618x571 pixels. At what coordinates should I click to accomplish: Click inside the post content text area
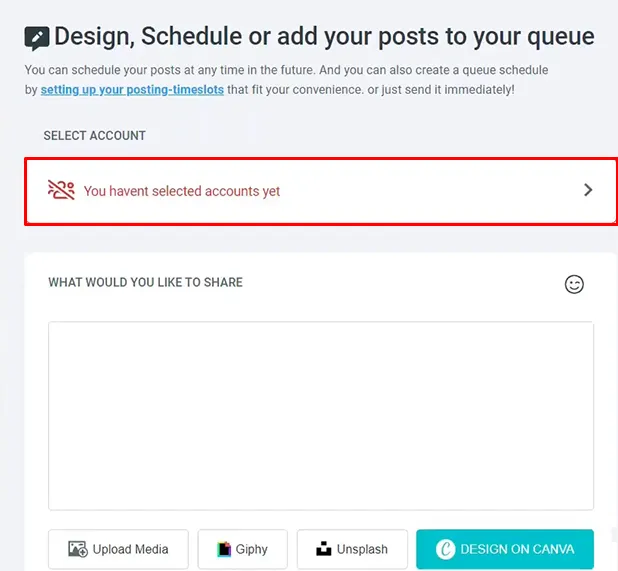320,415
